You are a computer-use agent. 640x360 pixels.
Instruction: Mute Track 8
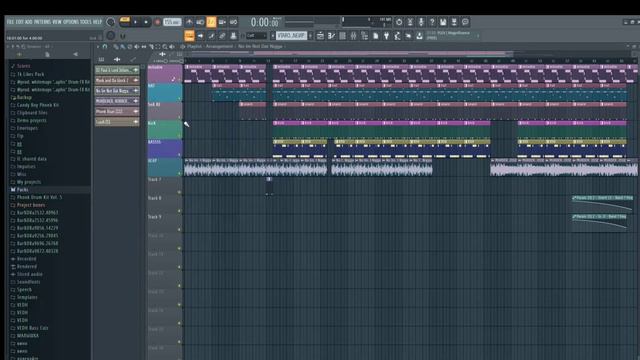(179, 211)
